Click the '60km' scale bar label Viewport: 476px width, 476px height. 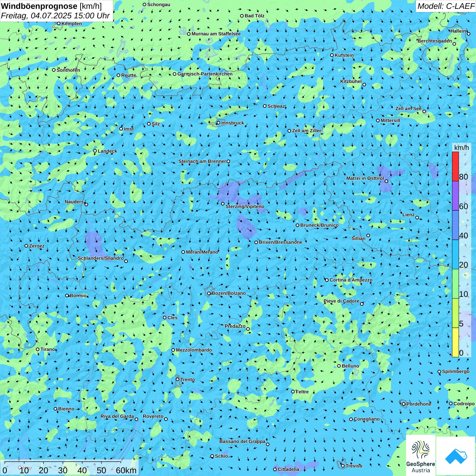[x=126, y=470]
